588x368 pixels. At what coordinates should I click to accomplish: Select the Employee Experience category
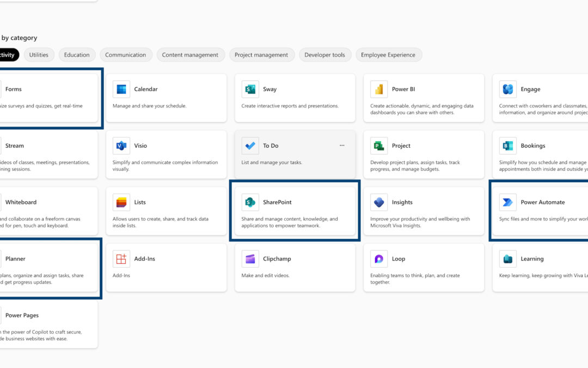pyautogui.click(x=388, y=55)
